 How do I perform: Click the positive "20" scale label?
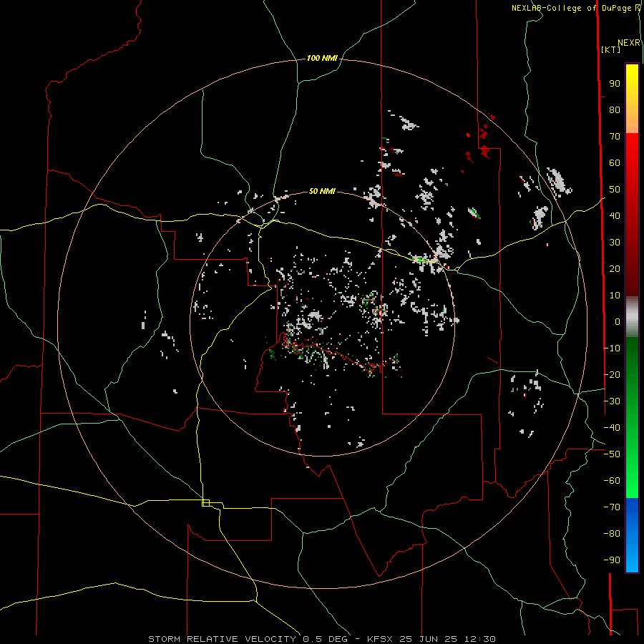coord(615,268)
